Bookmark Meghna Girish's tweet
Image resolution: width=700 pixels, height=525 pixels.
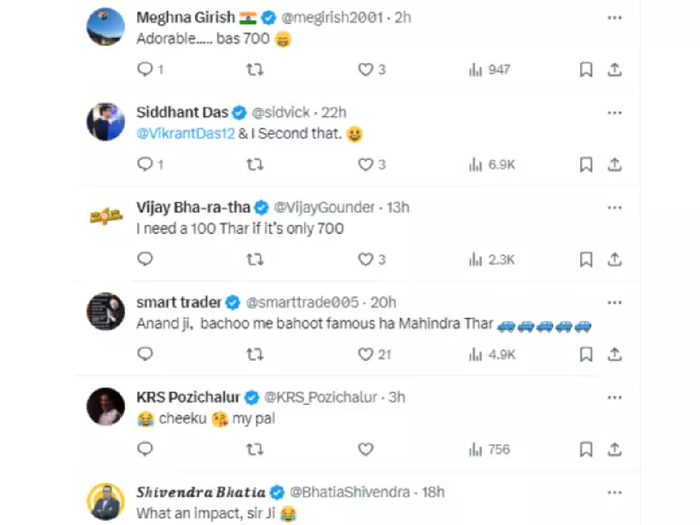pos(586,70)
